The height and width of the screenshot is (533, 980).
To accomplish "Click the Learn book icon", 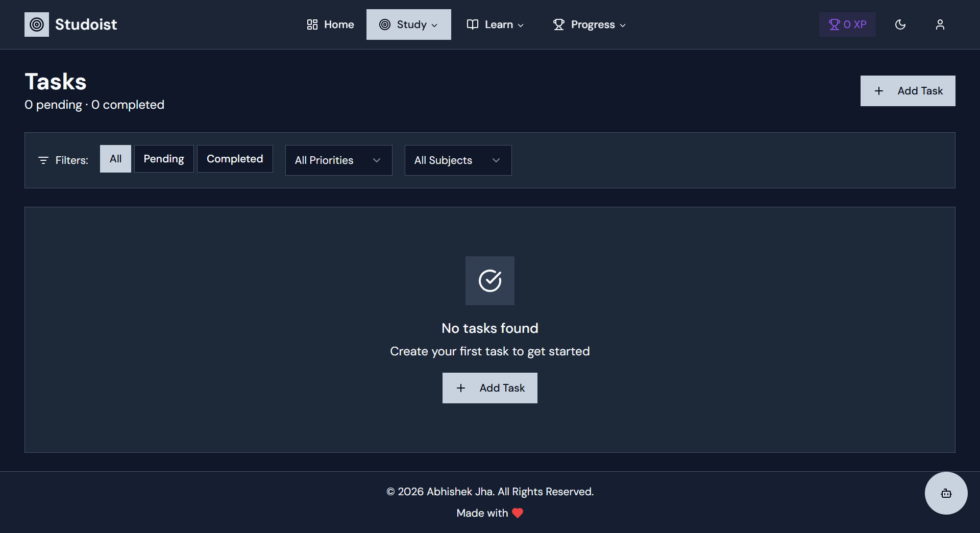I will click(472, 24).
